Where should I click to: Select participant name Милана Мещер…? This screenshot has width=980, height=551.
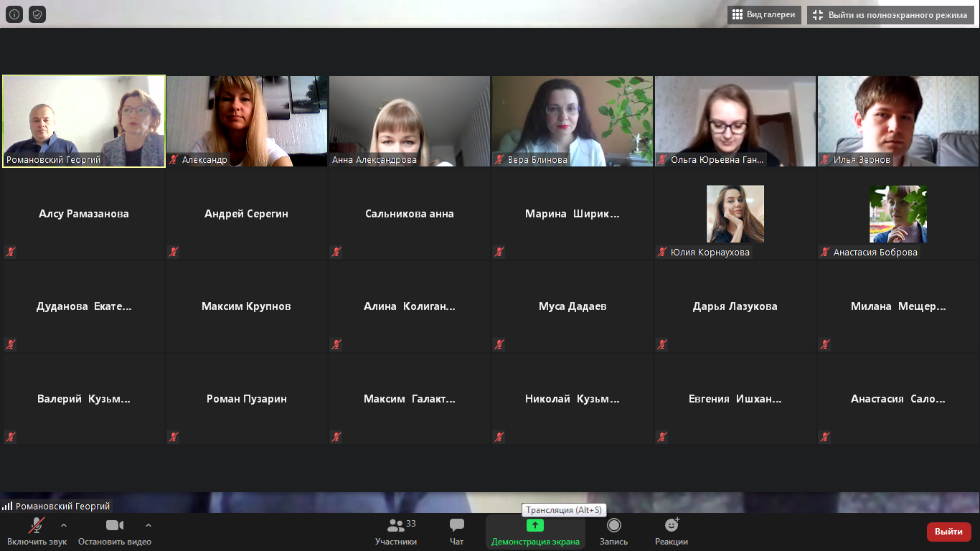tap(898, 306)
